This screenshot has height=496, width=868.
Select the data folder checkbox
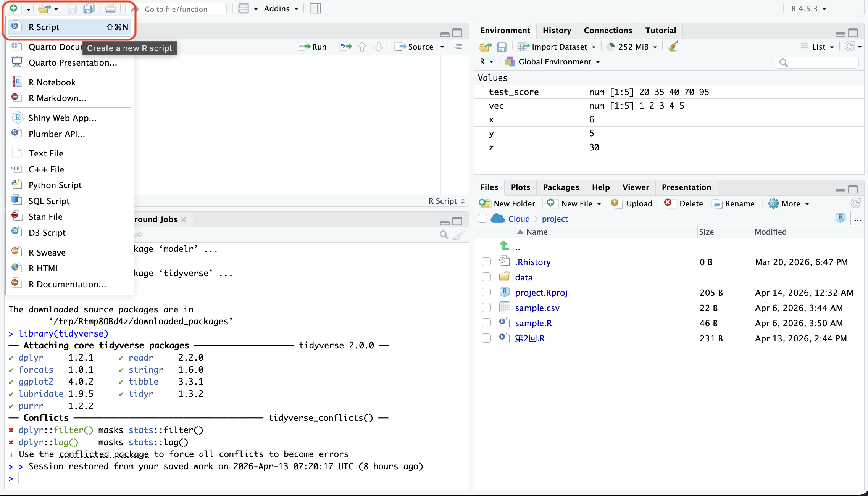[486, 277]
